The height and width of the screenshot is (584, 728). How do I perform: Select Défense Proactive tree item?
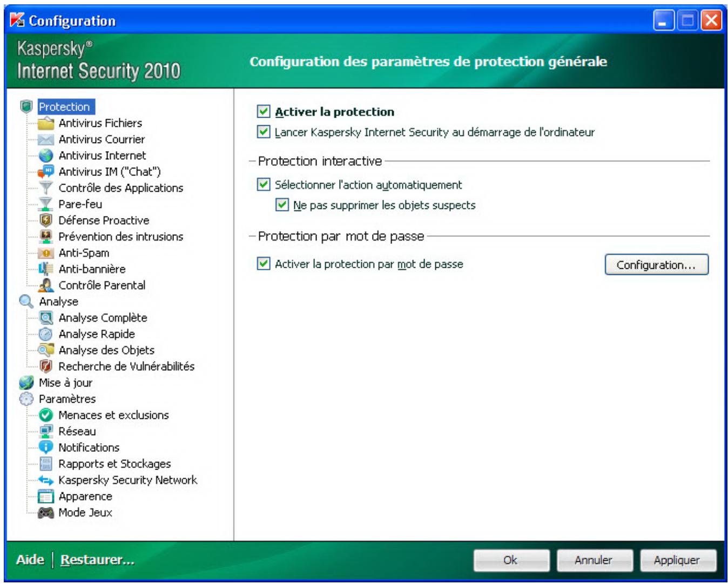tap(104, 220)
